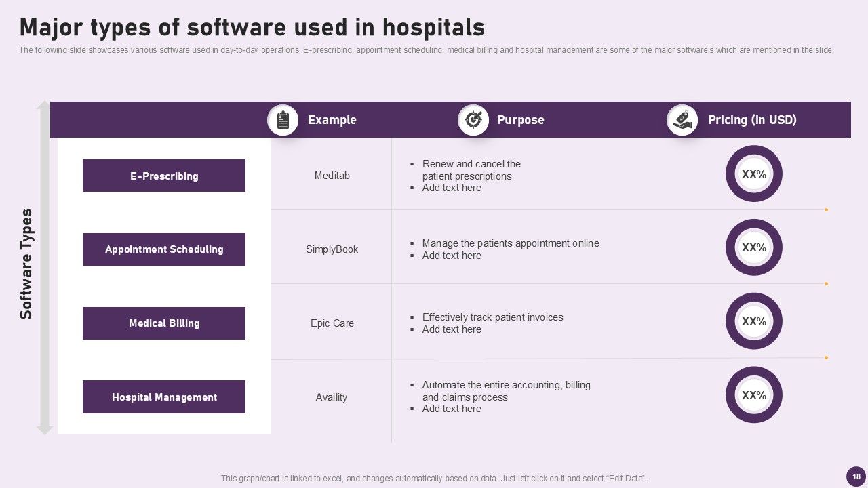Click the "Effectively track patient invoices" bullet

point(492,317)
